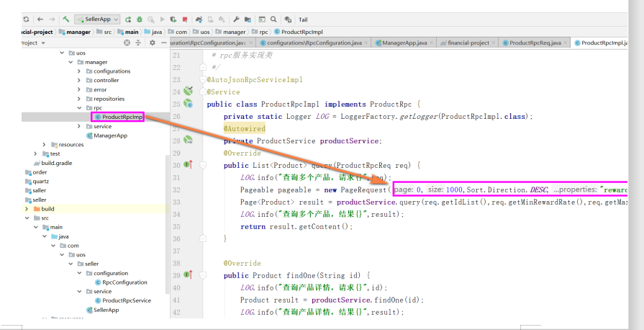This screenshot has width=644, height=330.
Task: Select ProductRpcImpl class in project tree
Action: click(118, 117)
